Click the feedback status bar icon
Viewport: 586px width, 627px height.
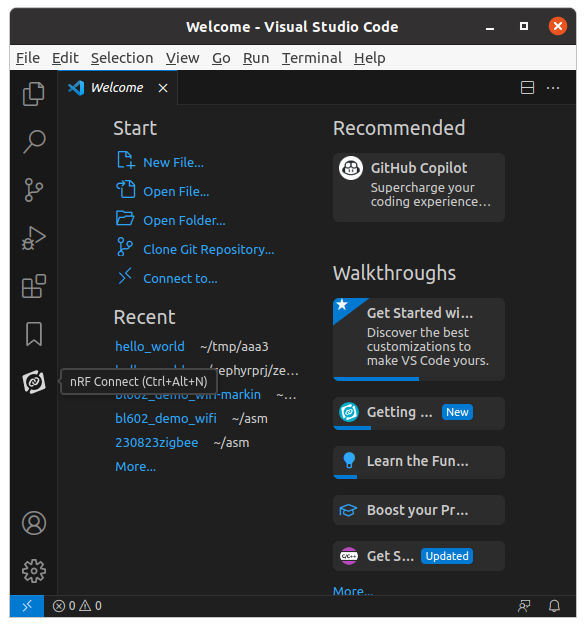[524, 606]
